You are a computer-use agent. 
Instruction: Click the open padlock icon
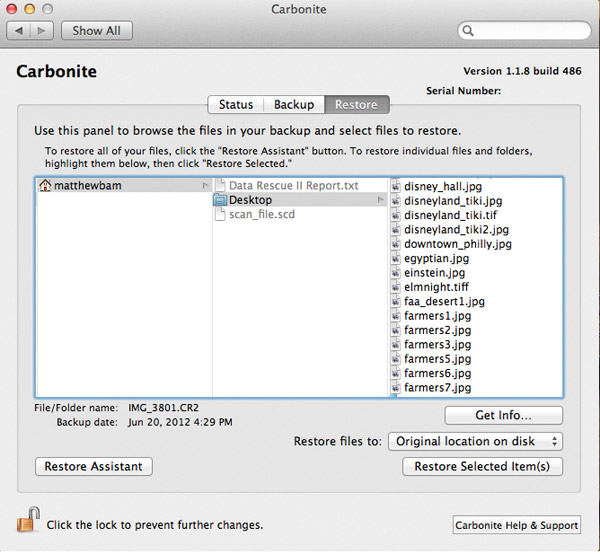pyautogui.click(x=28, y=519)
